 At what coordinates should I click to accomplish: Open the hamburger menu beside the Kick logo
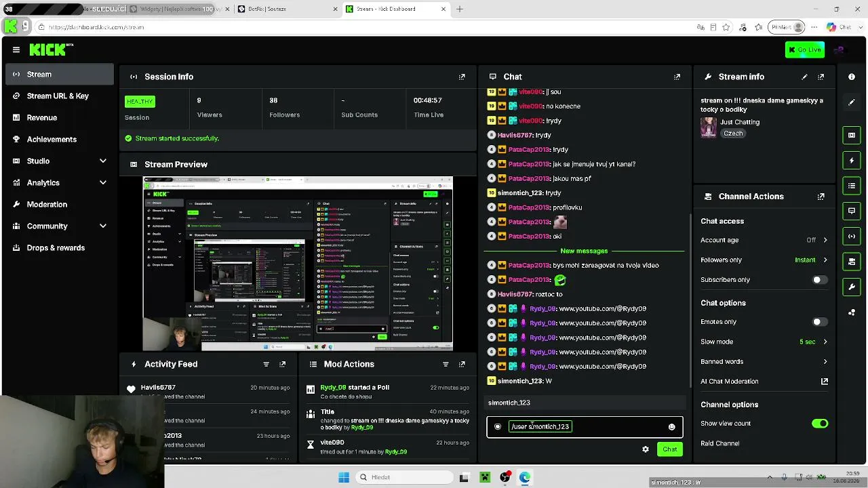click(x=16, y=49)
